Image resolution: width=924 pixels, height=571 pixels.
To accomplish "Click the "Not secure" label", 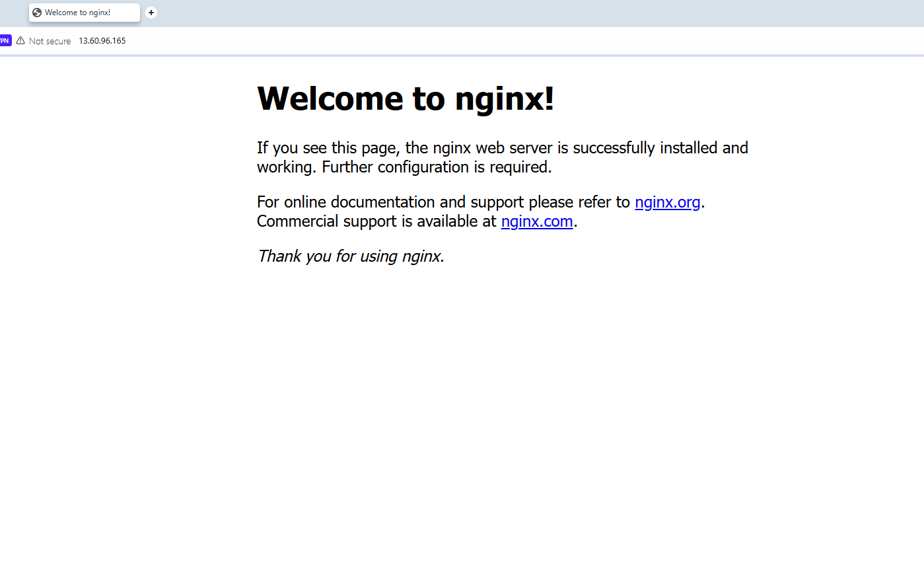I will pos(50,41).
